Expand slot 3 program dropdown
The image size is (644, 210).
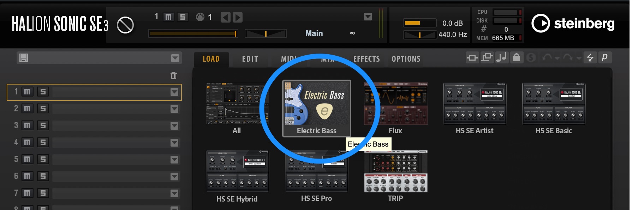click(174, 126)
